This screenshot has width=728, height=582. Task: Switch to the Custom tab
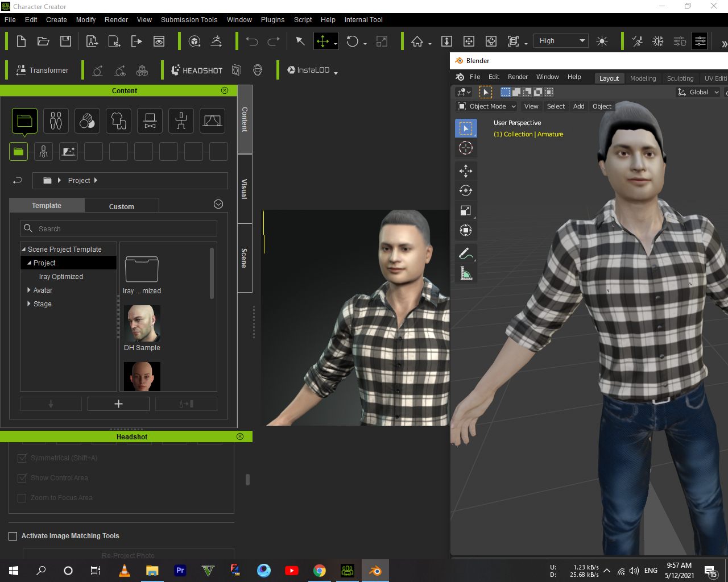tap(121, 206)
